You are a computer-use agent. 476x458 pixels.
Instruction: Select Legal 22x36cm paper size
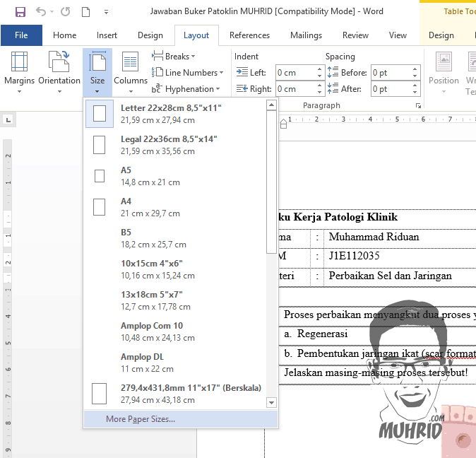tap(175, 145)
